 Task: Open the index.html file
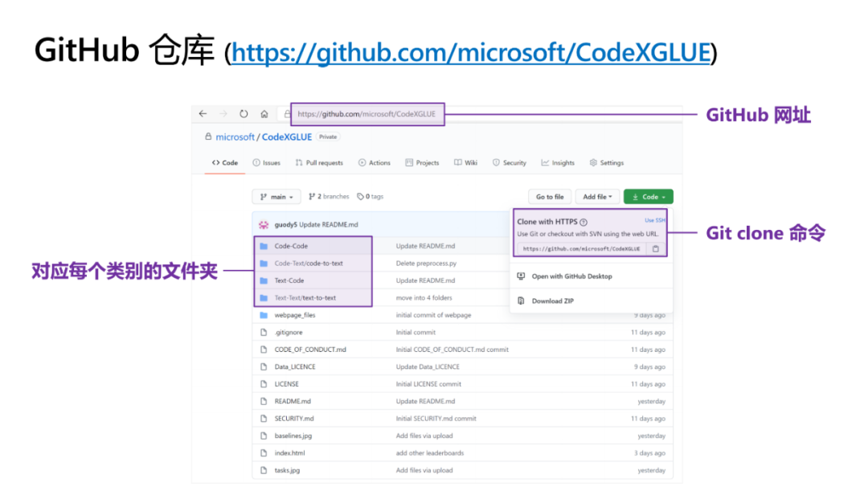289,453
